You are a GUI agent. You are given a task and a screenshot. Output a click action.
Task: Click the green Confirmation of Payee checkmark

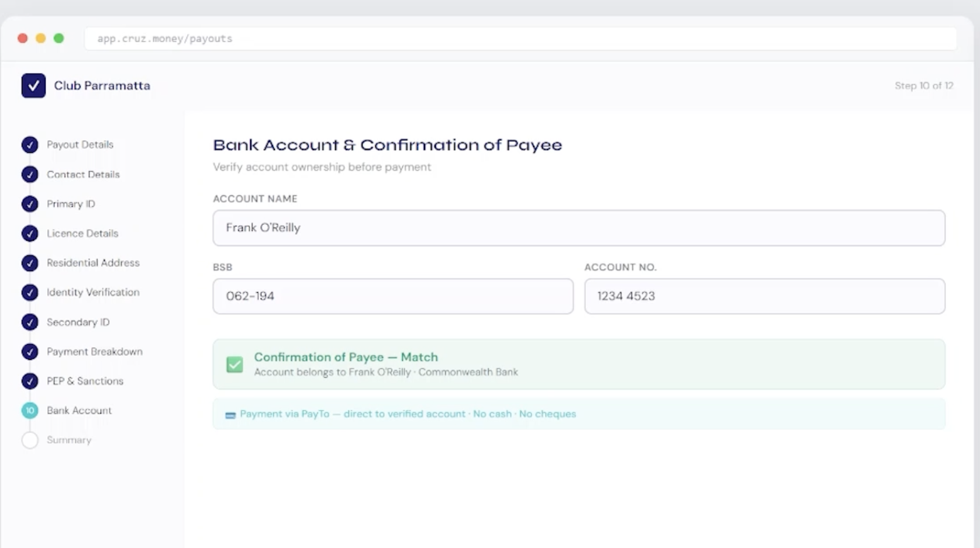click(234, 365)
